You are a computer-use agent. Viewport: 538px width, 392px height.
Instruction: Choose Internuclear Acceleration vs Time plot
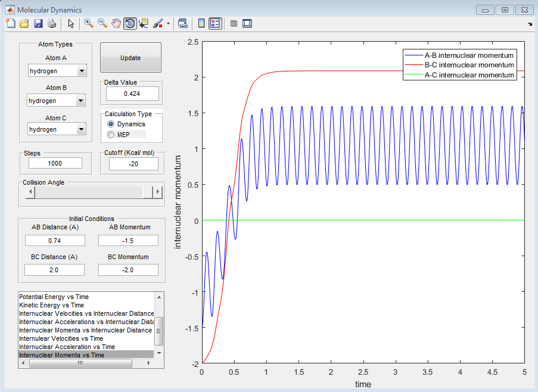pos(67,347)
